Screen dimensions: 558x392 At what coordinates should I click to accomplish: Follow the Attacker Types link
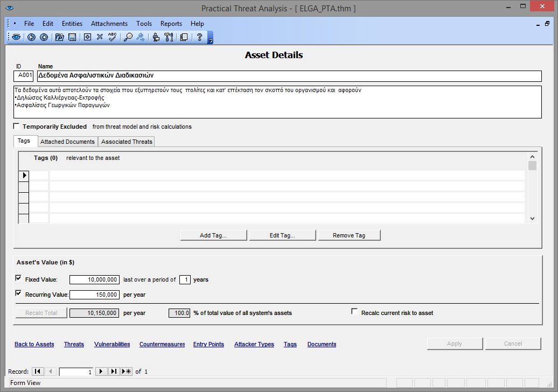point(254,344)
